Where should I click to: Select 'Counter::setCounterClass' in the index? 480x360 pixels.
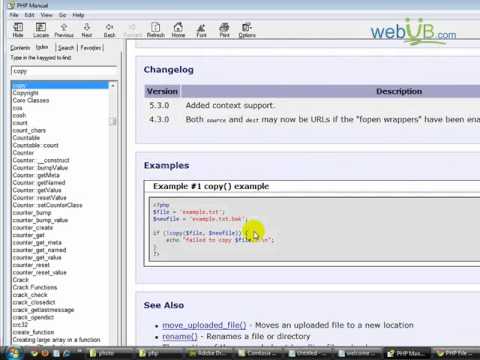pyautogui.click(x=47, y=205)
